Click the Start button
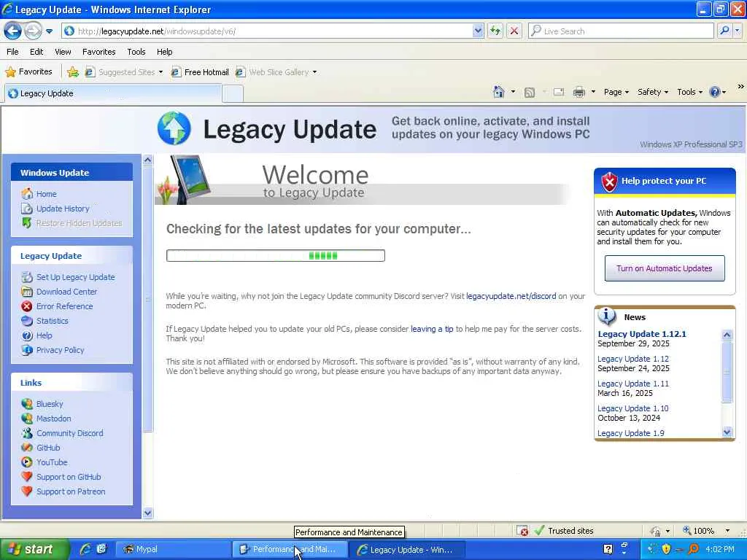The height and width of the screenshot is (560, 747). coord(34,550)
